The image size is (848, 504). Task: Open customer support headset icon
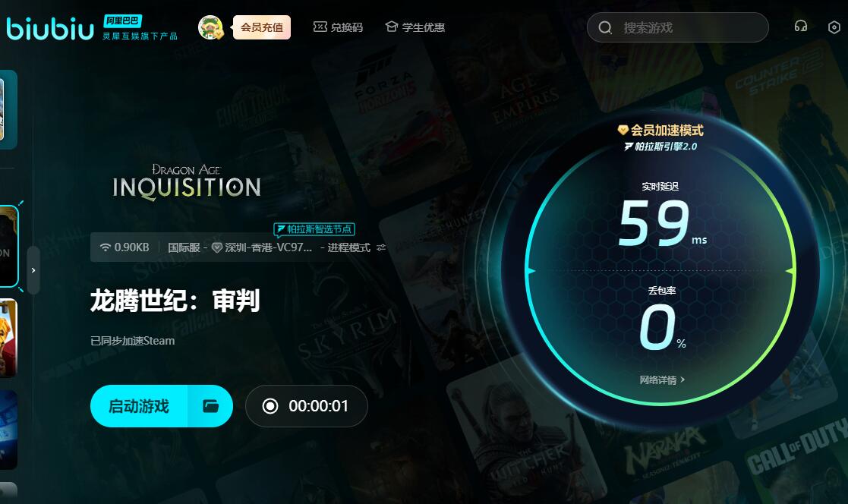pos(800,27)
